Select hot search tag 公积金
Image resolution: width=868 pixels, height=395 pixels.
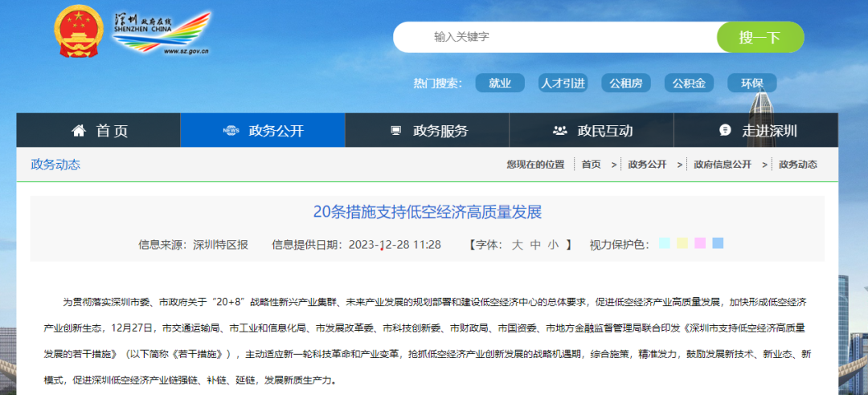pos(690,83)
